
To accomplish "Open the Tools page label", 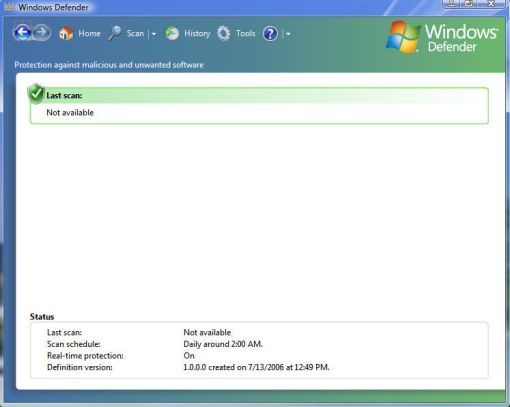I will click(246, 33).
